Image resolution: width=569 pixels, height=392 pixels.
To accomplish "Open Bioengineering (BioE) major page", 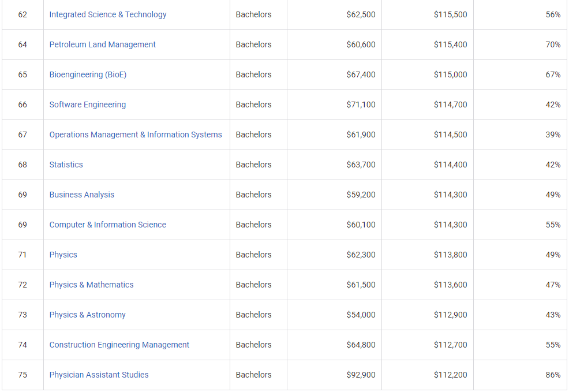I will (88, 74).
